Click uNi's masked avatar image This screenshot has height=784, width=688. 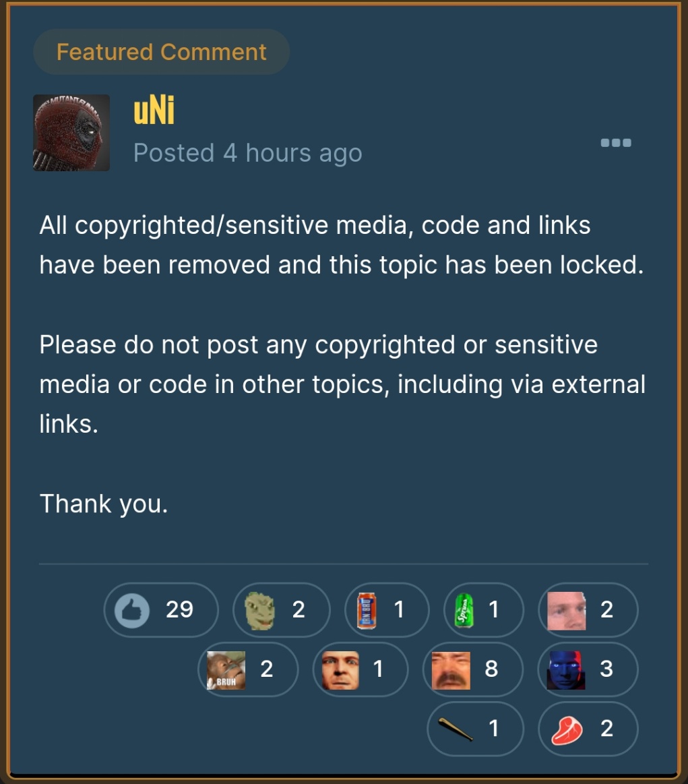click(x=71, y=133)
